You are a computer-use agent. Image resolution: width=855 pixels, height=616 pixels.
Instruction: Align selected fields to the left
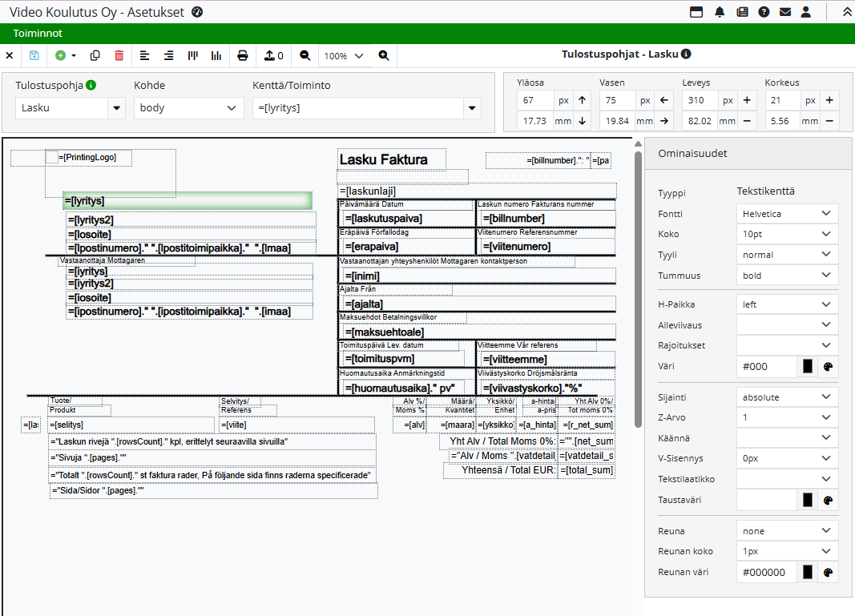[x=145, y=55]
